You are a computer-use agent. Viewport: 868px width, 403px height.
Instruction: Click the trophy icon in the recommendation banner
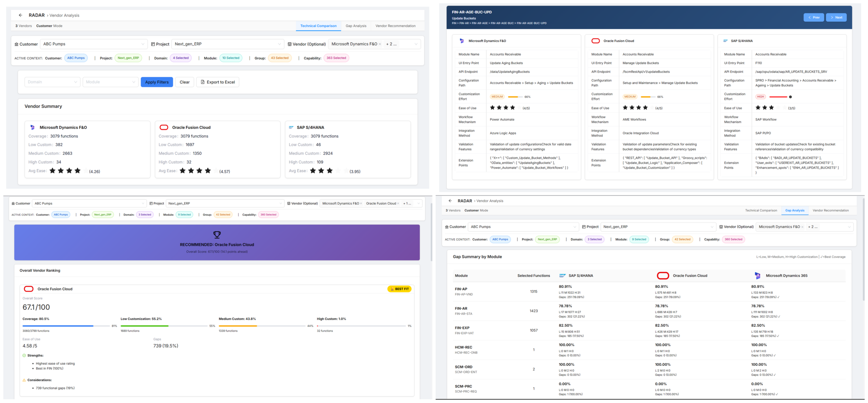pyautogui.click(x=217, y=234)
